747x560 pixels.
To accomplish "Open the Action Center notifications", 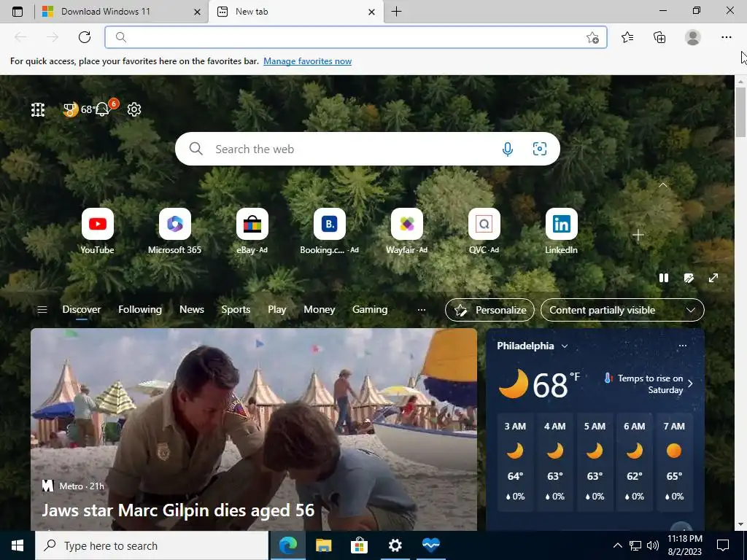I will (723, 545).
